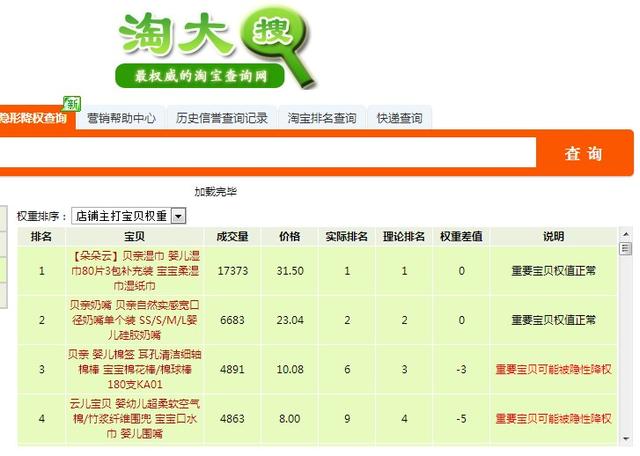Image resolution: width=640 pixels, height=456 pixels.
Task: Click the 最权威的淘宝查询网 slogan banner
Action: coord(200,76)
